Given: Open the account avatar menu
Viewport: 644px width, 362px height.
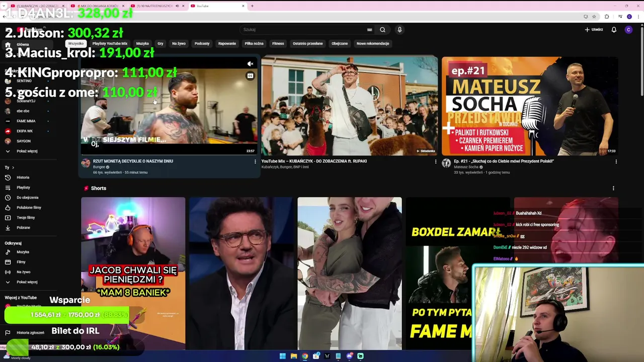Looking at the screenshot, I should tap(628, 30).
